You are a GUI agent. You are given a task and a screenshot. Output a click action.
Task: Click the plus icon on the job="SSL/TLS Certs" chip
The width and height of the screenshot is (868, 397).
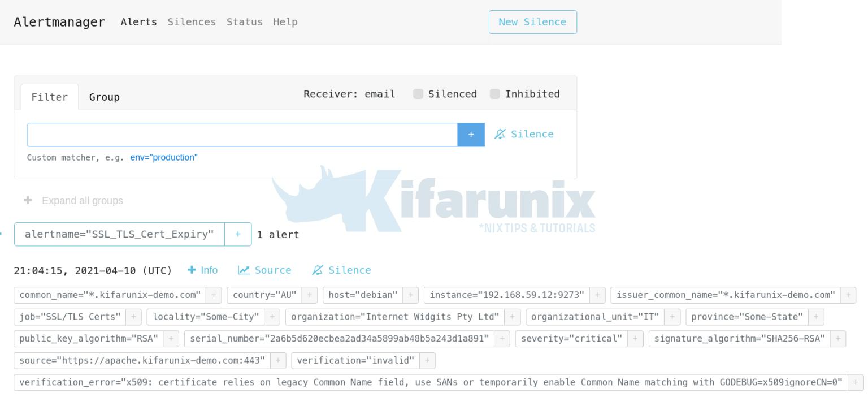coord(133,317)
